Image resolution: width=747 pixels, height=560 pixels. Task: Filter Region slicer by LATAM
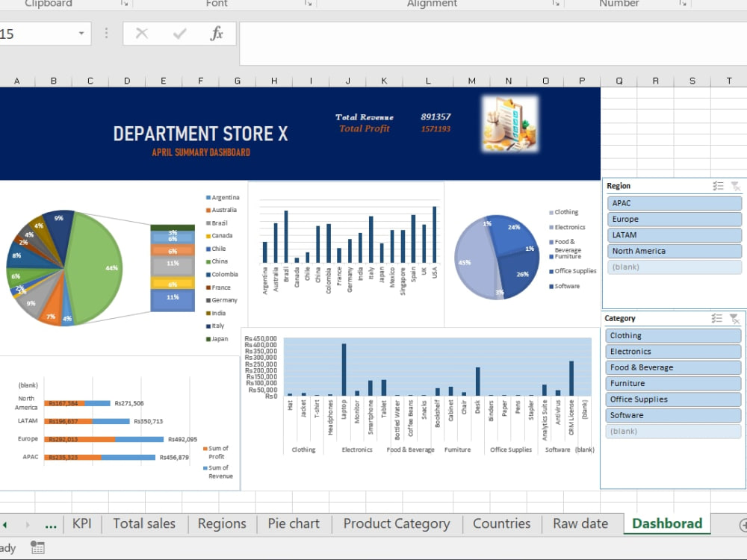(675, 235)
